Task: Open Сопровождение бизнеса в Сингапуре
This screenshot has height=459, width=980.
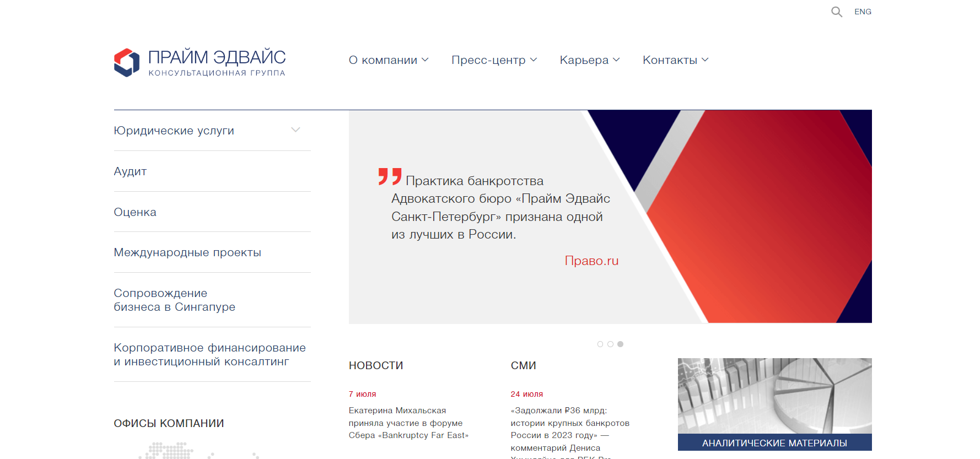Action: pos(175,300)
